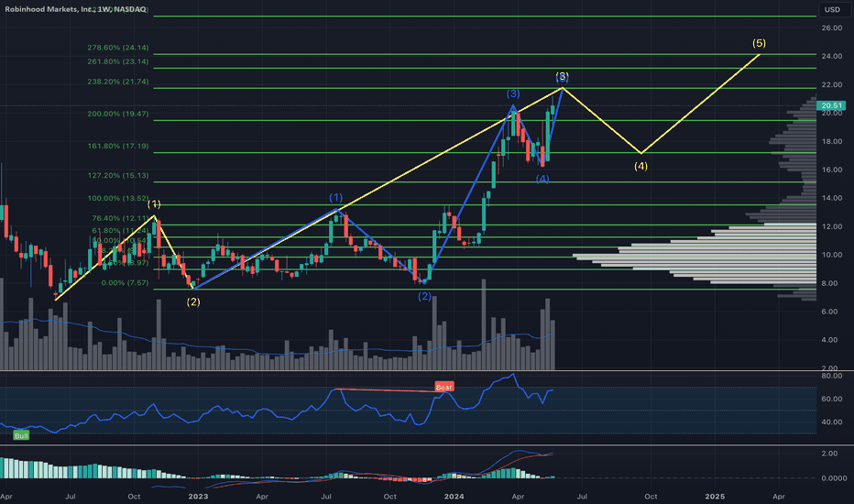Click 18.00 on the price axis
The width and height of the screenshot is (854, 504).
[832, 141]
